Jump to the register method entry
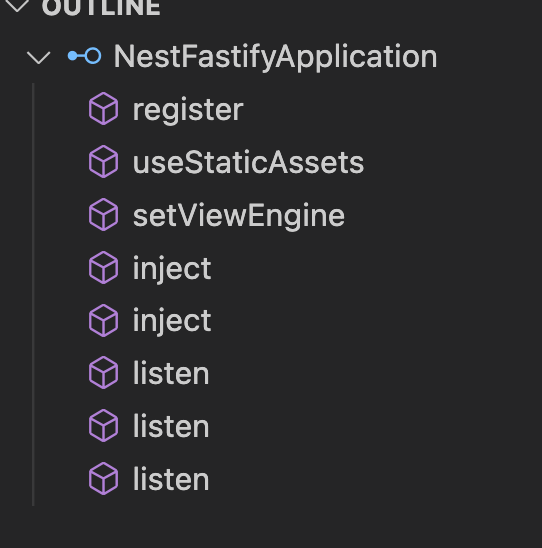This screenshot has height=548, width=542. (x=188, y=110)
